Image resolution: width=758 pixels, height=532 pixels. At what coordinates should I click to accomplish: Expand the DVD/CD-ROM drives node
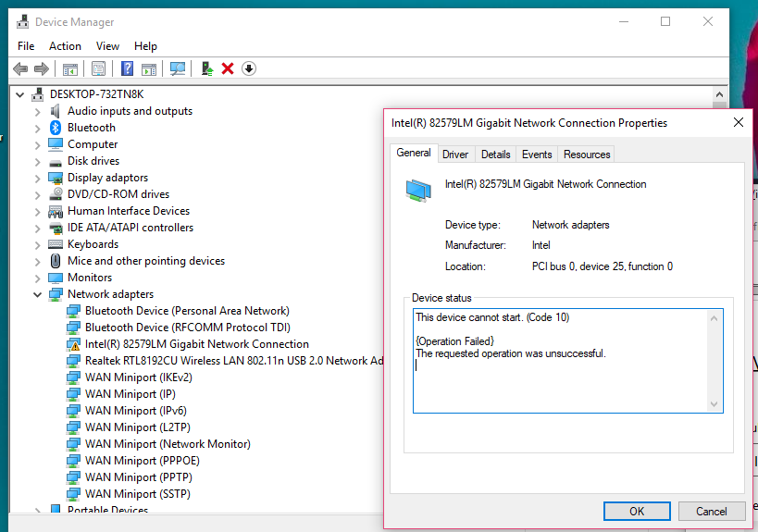(38, 195)
